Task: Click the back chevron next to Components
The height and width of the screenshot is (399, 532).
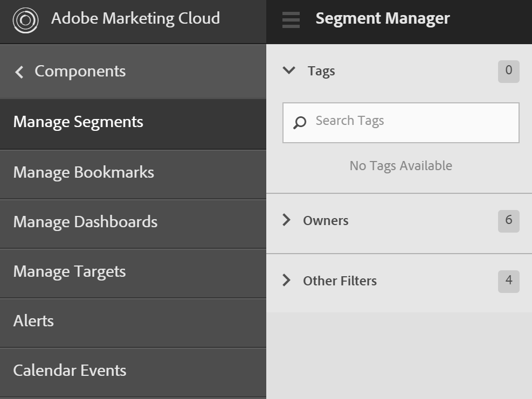Action: tap(19, 72)
